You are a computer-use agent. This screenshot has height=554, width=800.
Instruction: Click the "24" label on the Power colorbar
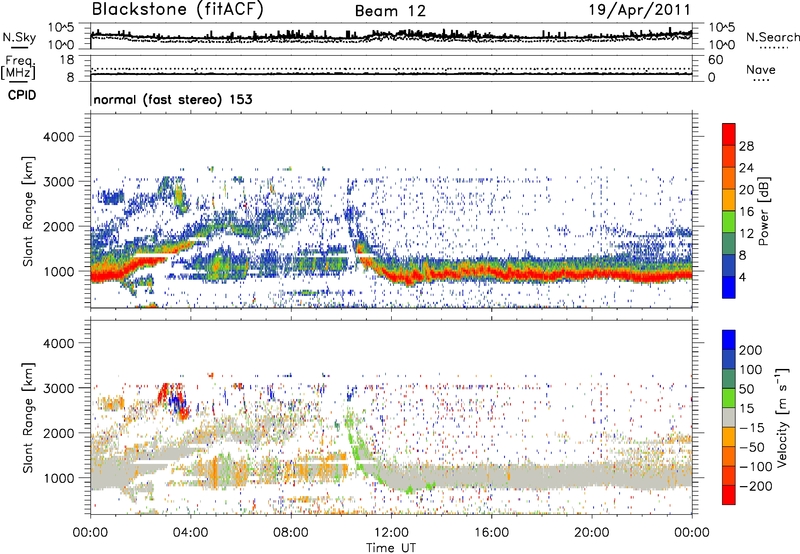tap(746, 168)
